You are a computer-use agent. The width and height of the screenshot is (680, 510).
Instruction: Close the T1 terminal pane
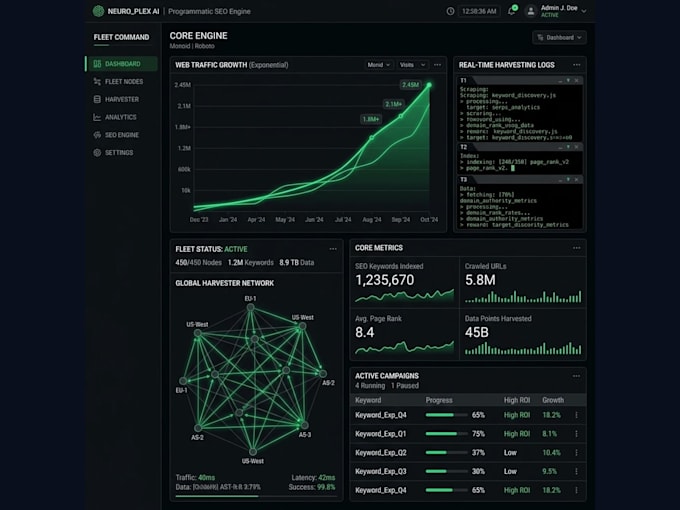[576, 81]
